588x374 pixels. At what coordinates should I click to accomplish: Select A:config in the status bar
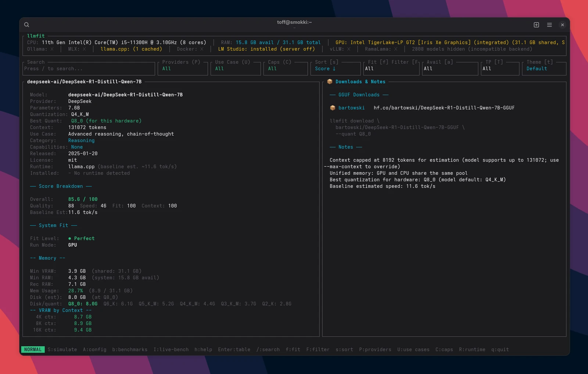pyautogui.click(x=94, y=349)
